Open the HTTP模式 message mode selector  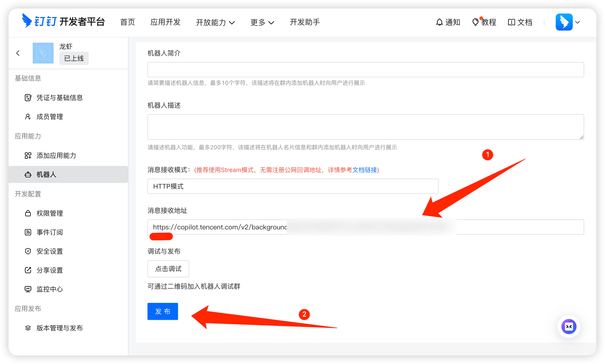(x=293, y=186)
